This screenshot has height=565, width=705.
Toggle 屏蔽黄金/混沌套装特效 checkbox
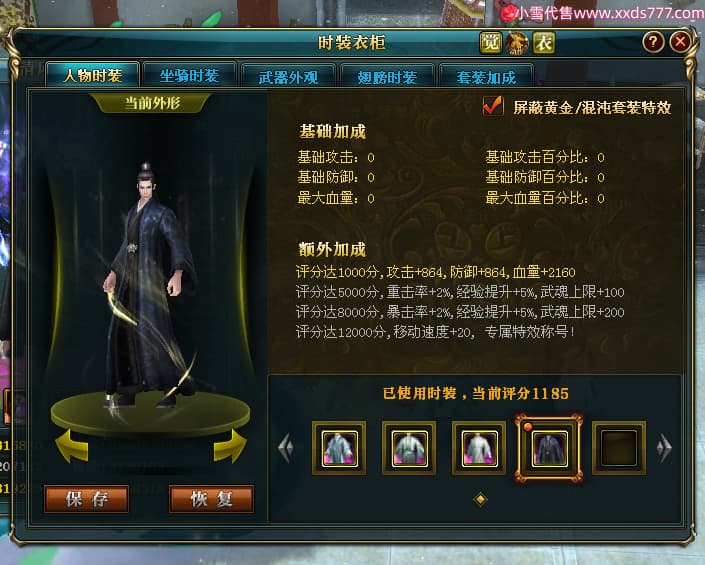click(493, 107)
